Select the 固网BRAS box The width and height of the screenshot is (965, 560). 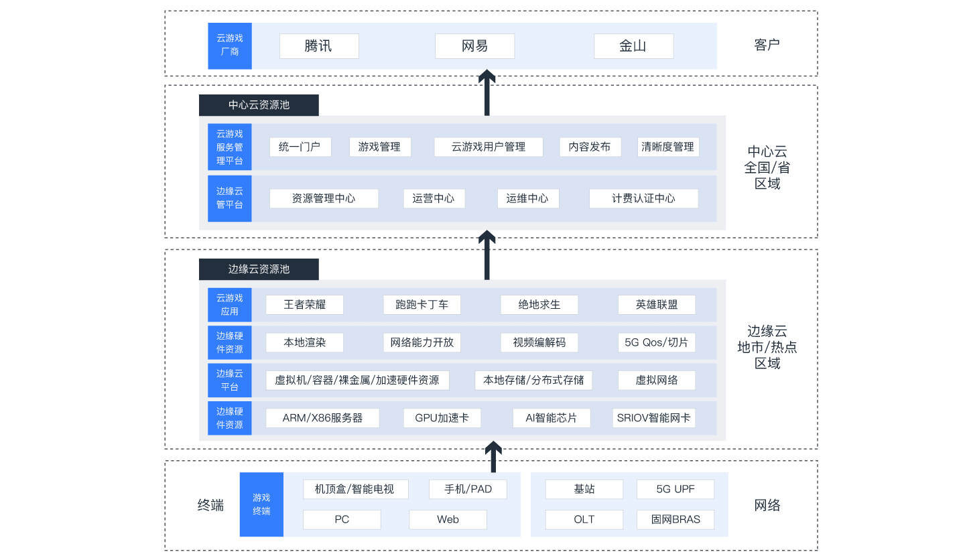tap(675, 520)
